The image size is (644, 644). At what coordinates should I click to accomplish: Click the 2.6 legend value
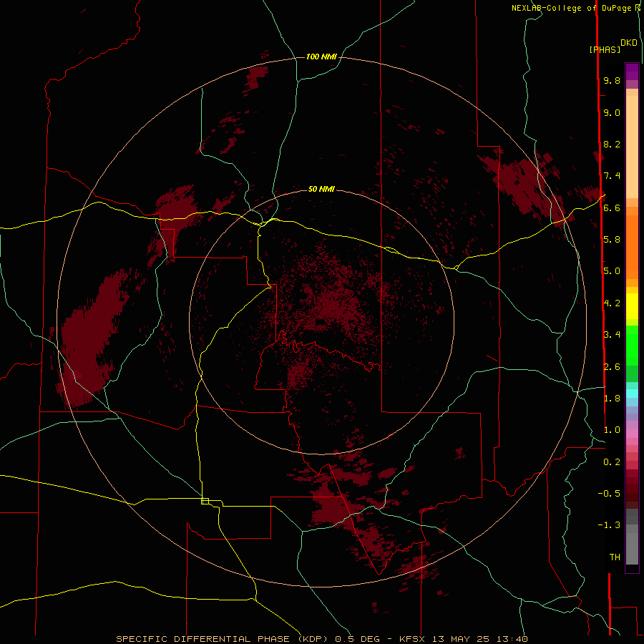(612, 366)
